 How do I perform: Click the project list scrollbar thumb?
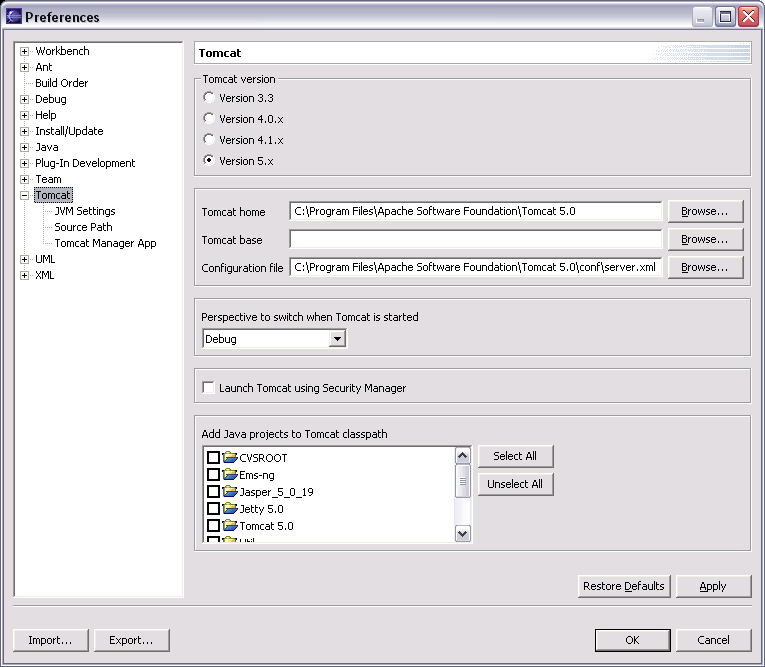coord(463,481)
